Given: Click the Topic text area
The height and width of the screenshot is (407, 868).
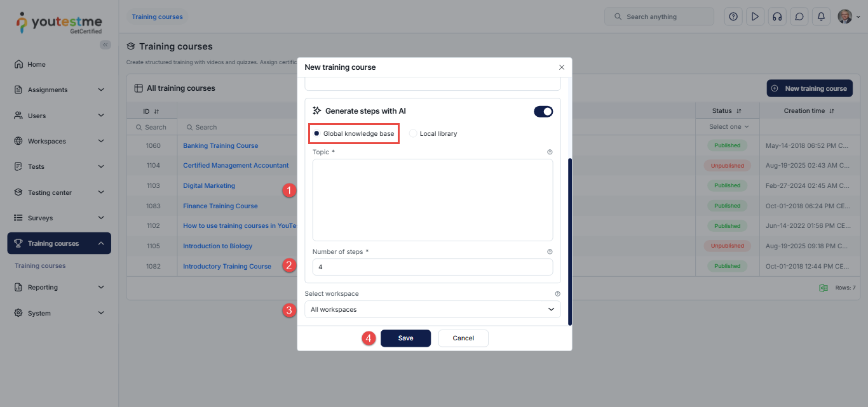Looking at the screenshot, I should click(432, 200).
